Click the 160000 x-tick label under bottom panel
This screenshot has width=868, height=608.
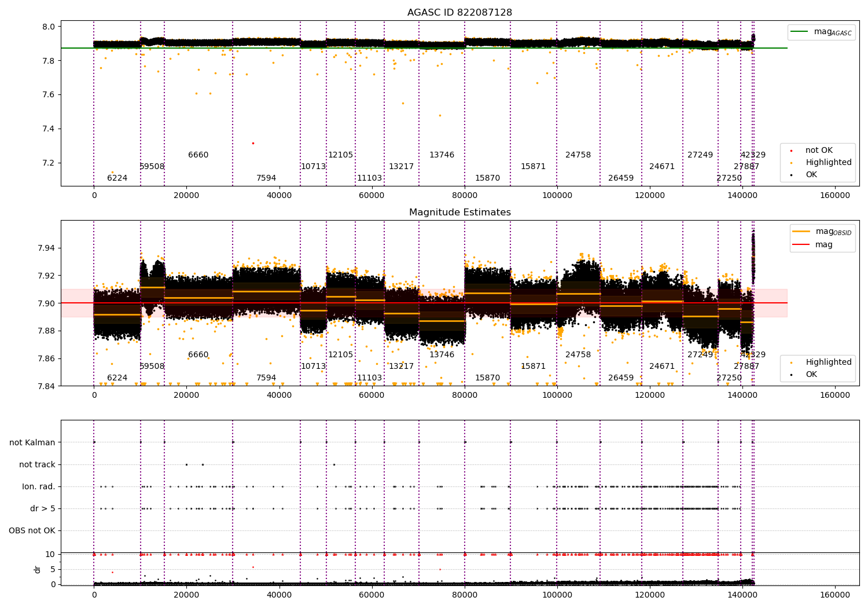click(835, 595)
